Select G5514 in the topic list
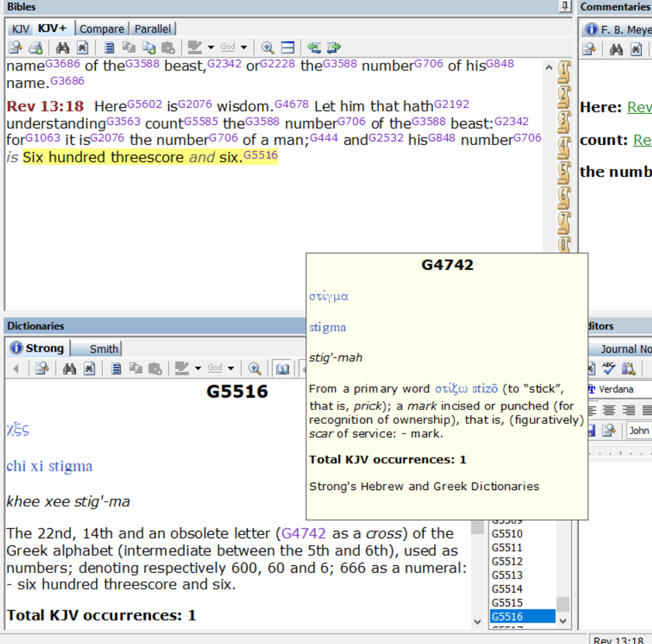The height and width of the screenshot is (644, 652). (x=507, y=589)
